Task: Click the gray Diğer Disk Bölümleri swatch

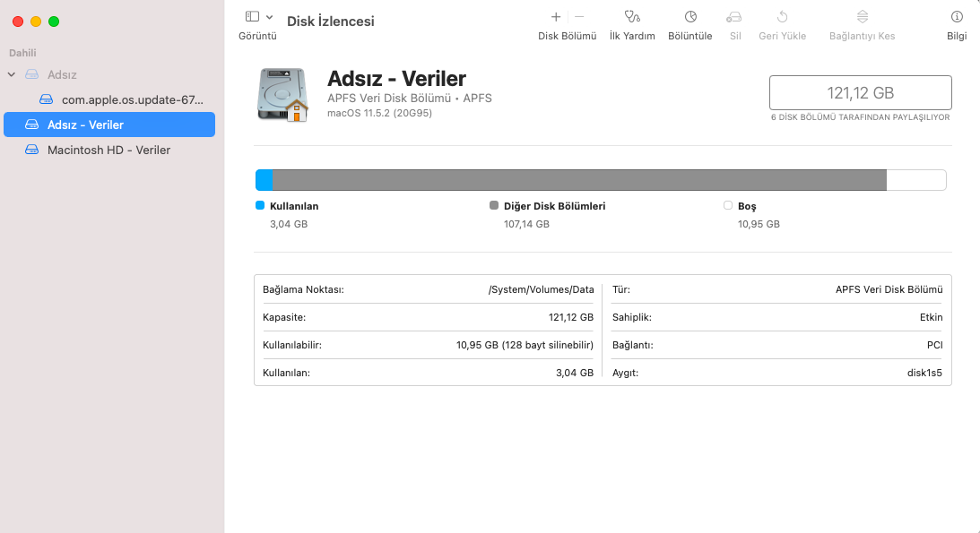Action: 494,205
